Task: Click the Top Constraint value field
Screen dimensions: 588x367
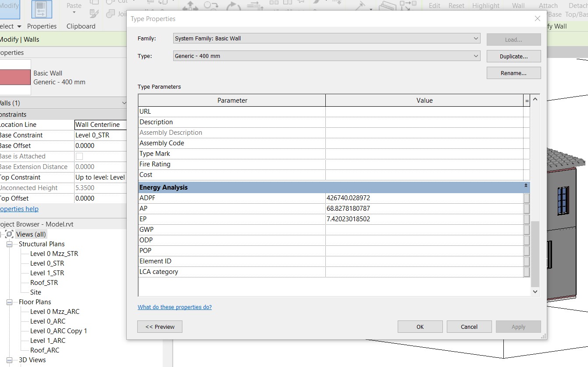Action: 100,177
